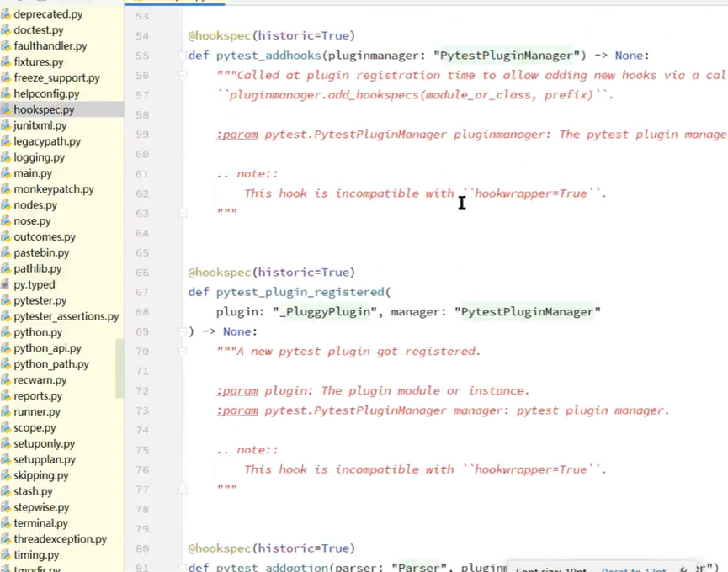Click the pytest_plugin_registered function name
Screen dimensions: 728x572
(x=300, y=292)
